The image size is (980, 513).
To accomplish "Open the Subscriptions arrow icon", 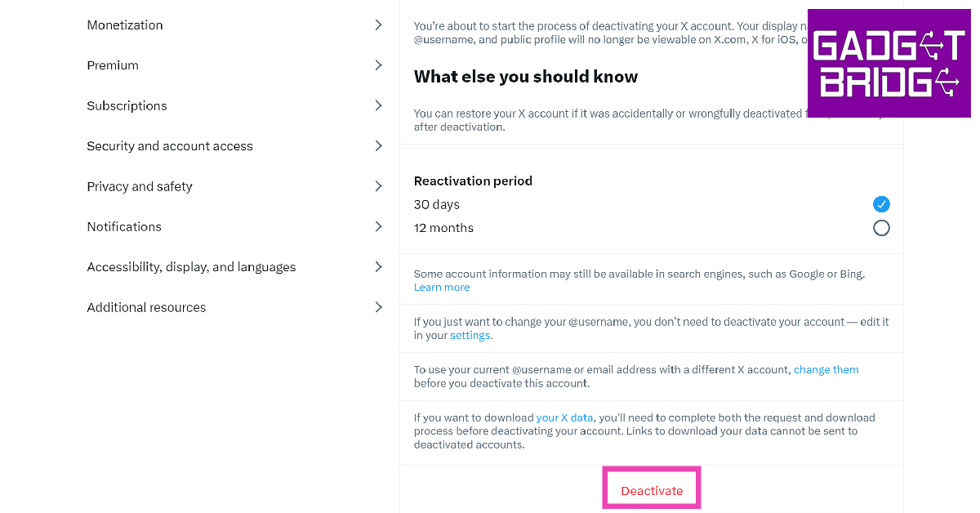I will 378,105.
